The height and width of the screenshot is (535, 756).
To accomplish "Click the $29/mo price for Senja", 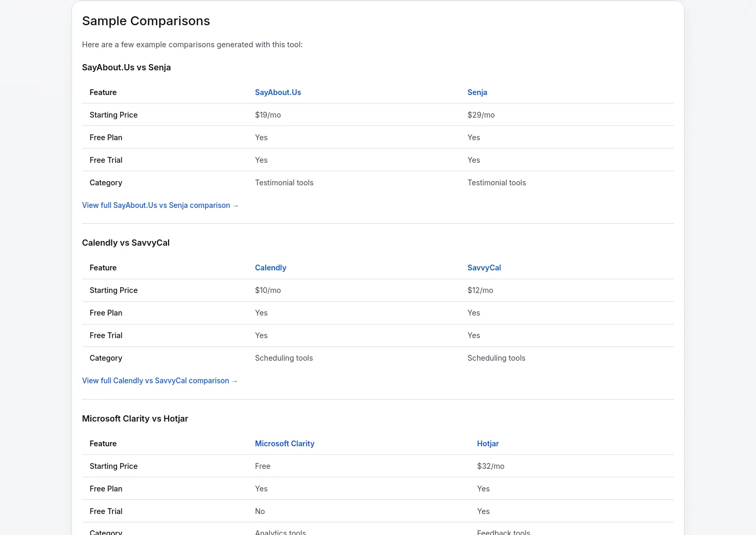I will pyautogui.click(x=481, y=115).
